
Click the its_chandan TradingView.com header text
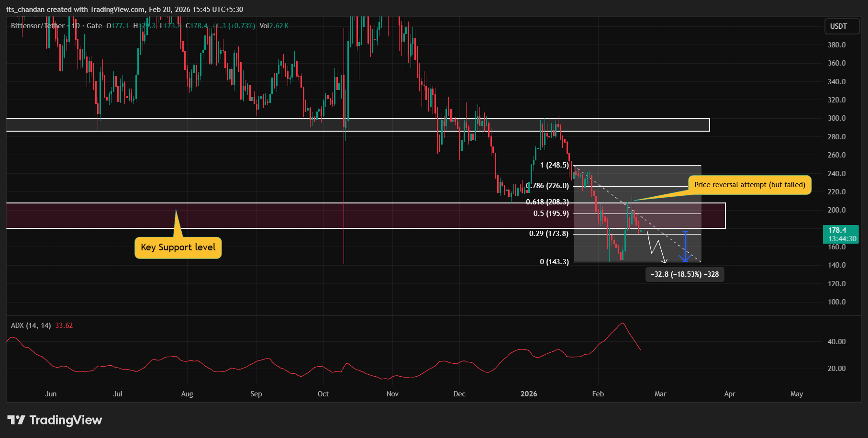point(124,10)
